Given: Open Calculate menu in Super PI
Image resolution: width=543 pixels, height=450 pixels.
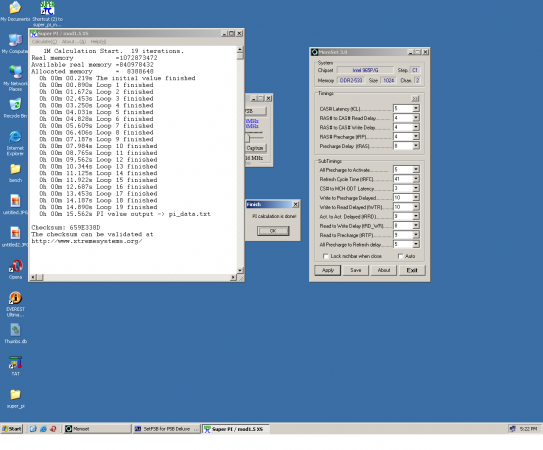Looking at the screenshot, I should [44, 42].
